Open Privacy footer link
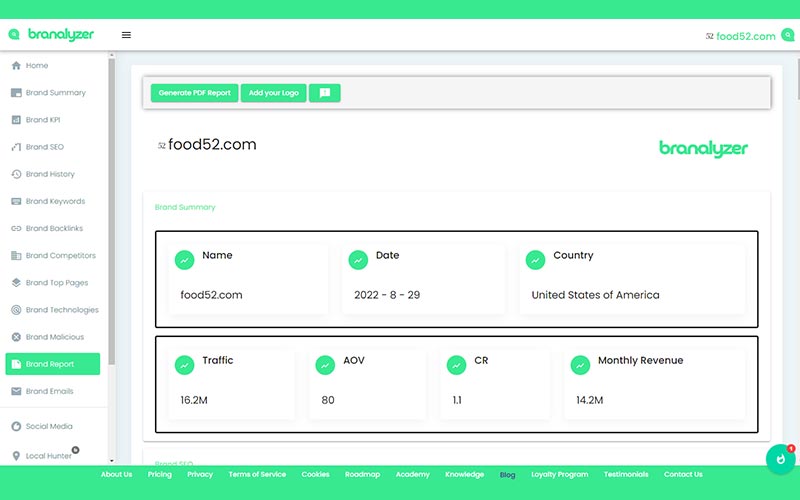800x500 pixels. pyautogui.click(x=200, y=474)
